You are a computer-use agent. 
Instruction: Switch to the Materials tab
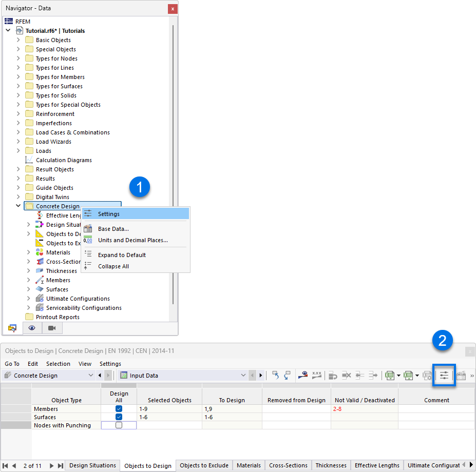point(249,465)
